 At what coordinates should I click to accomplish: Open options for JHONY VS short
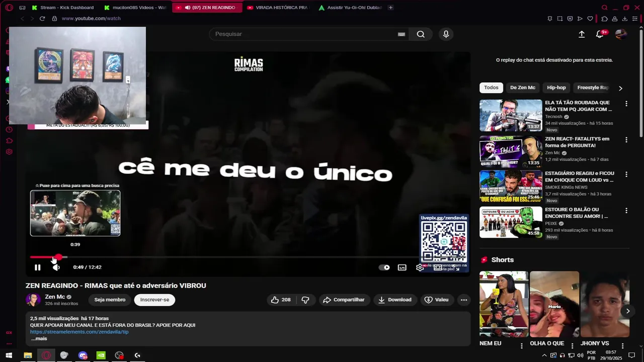pos(623,345)
